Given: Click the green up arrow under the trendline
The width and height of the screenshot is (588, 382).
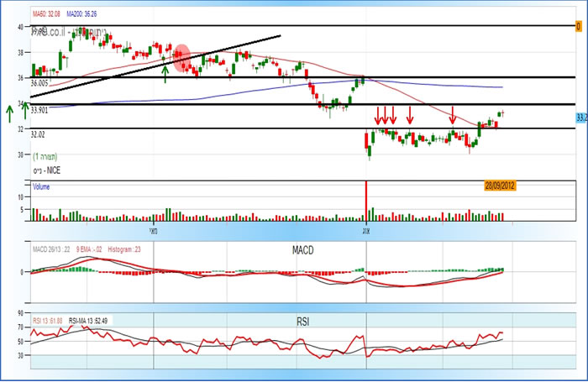Looking at the screenshot, I should tap(165, 75).
